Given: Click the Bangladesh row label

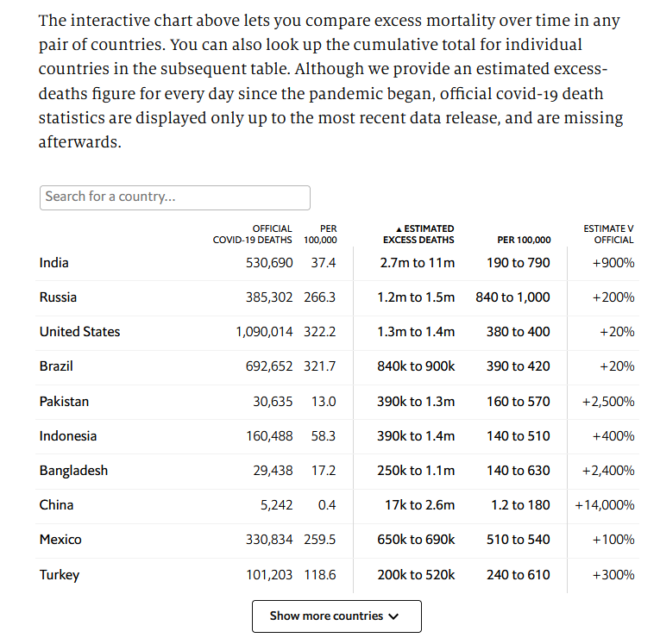Looking at the screenshot, I should coord(73,471).
